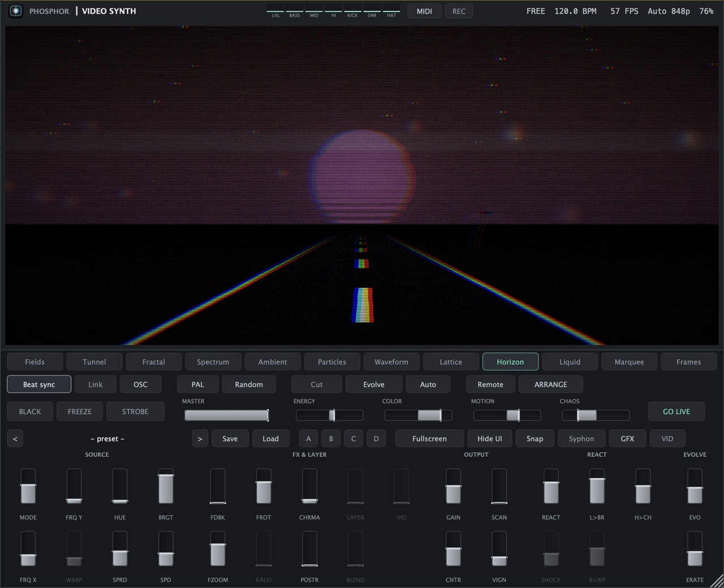724x588 pixels.
Task: Select preset slot A
Action: tap(308, 439)
